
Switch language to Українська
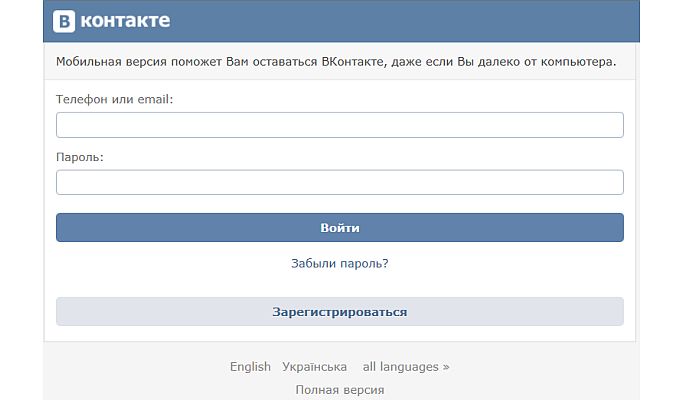pyautogui.click(x=314, y=367)
